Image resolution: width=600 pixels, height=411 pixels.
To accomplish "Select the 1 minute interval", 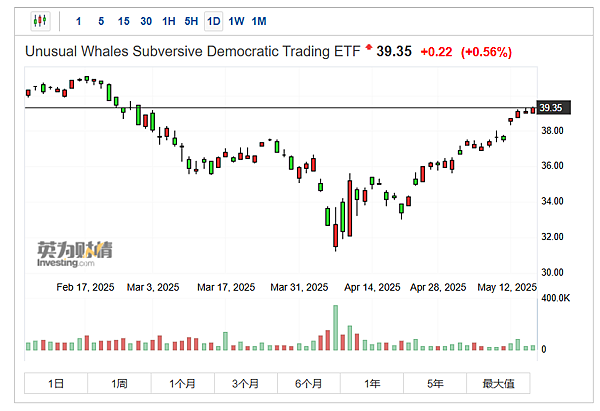I will [x=78, y=21].
